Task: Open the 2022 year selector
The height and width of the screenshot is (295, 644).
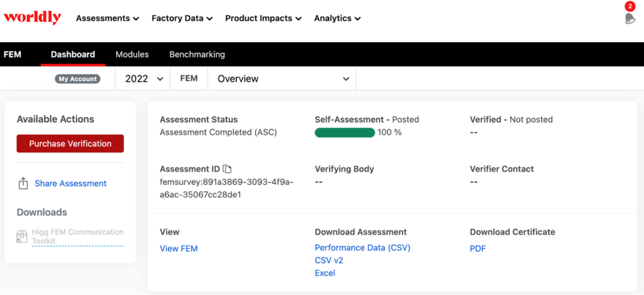Action: pos(143,79)
